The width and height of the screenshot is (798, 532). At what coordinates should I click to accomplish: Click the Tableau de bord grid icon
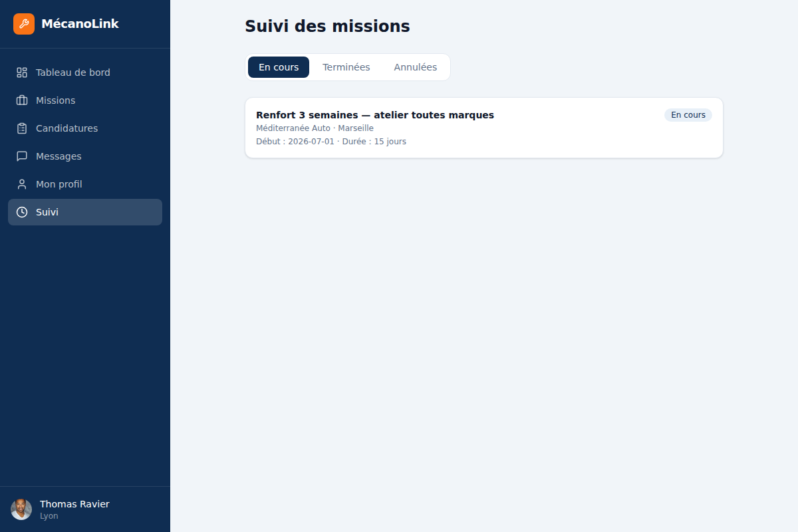coord(22,72)
